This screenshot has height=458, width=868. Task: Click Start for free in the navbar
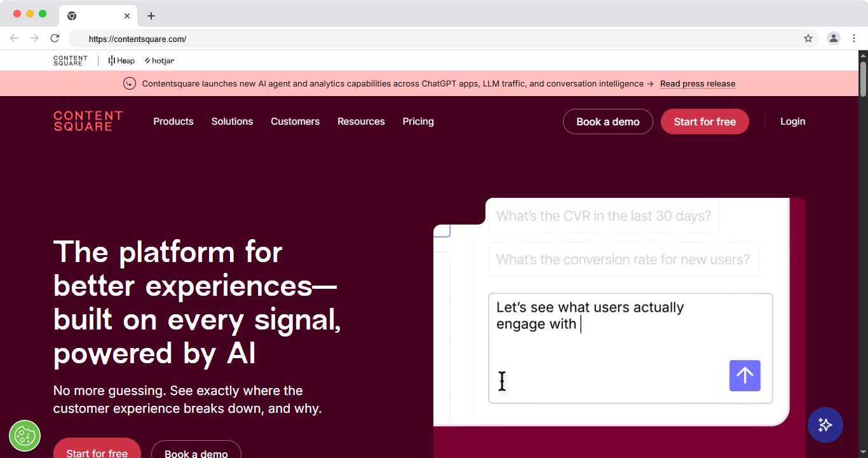(x=705, y=121)
